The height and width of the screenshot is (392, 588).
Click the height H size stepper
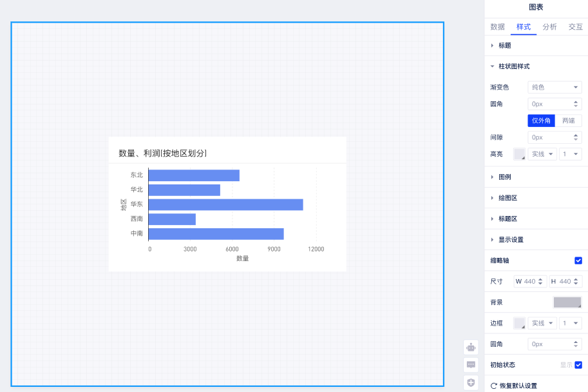click(x=576, y=281)
